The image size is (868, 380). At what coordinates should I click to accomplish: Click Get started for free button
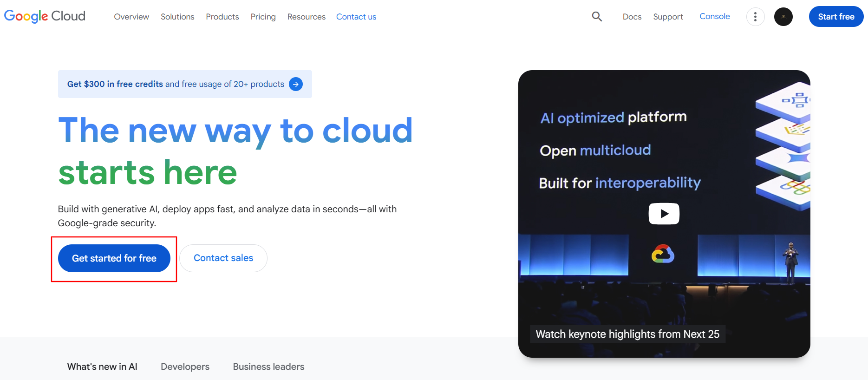[114, 258]
